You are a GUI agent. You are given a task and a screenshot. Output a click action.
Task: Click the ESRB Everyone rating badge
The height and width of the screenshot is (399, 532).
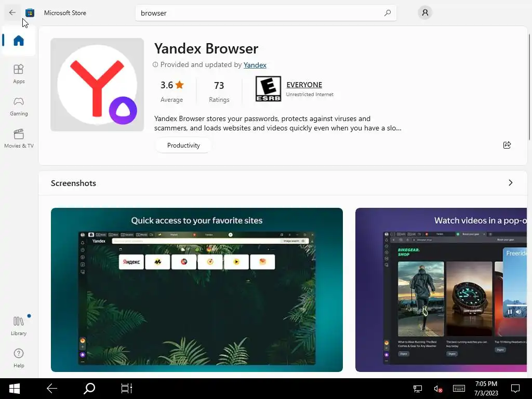pyautogui.click(x=268, y=89)
